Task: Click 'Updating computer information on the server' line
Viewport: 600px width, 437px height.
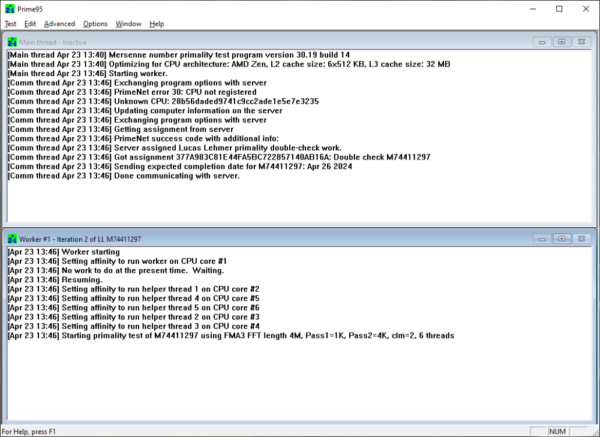Action: click(145, 111)
